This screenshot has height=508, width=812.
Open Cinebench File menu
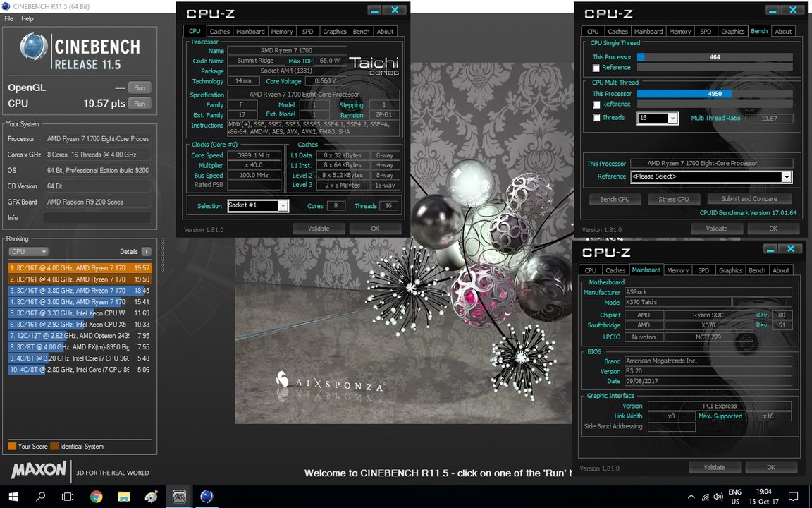[8, 18]
